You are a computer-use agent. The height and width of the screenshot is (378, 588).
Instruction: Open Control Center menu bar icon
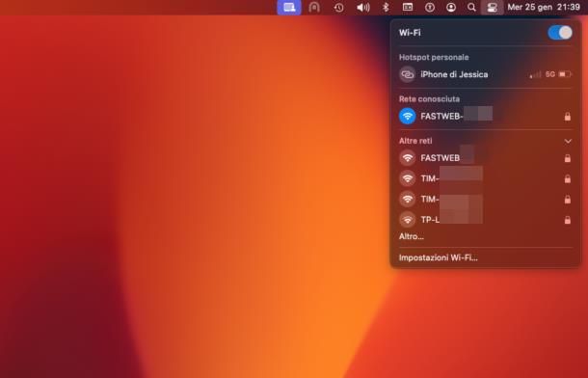(492, 7)
